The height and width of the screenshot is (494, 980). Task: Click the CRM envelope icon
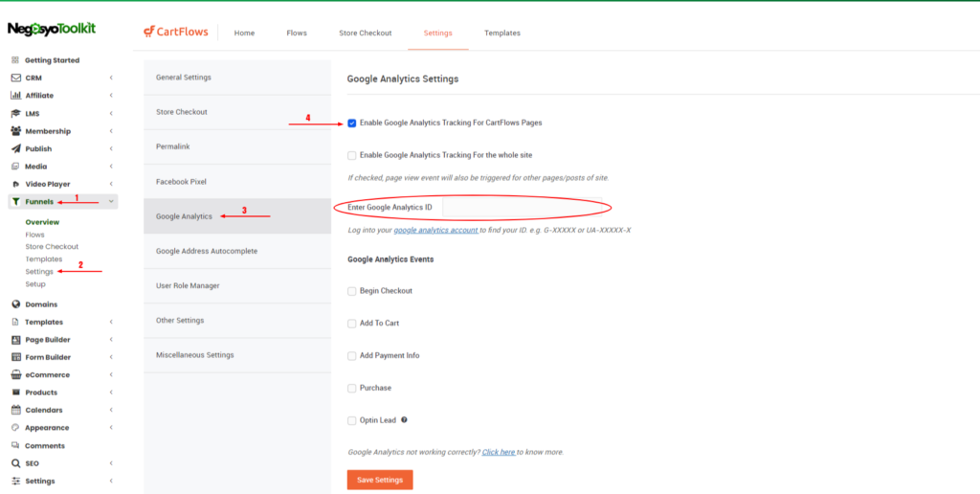[x=16, y=79]
